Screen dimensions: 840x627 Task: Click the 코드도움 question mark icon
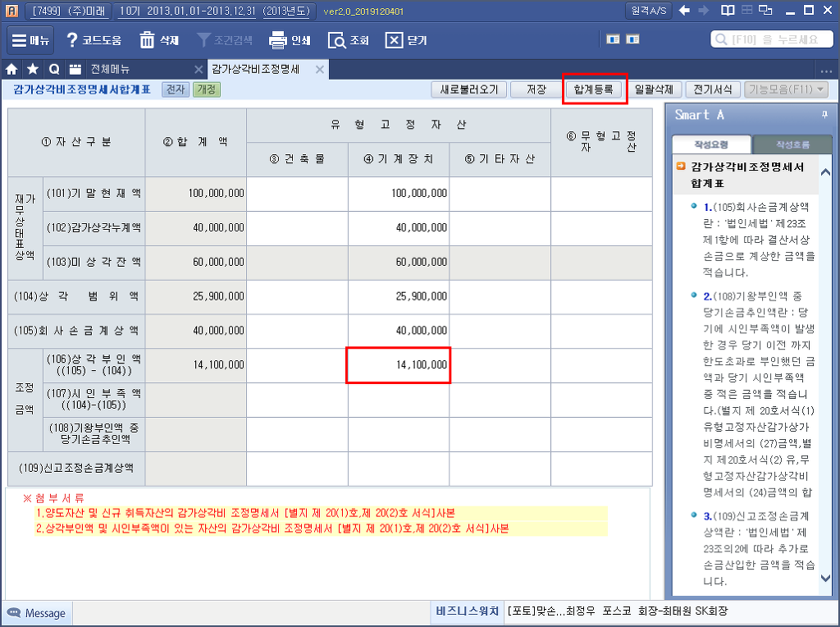72,40
